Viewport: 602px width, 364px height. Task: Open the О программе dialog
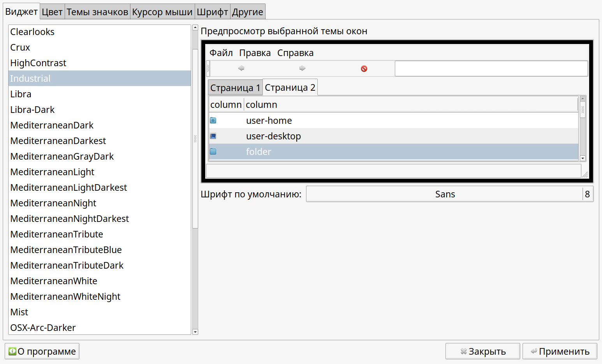[42, 352]
